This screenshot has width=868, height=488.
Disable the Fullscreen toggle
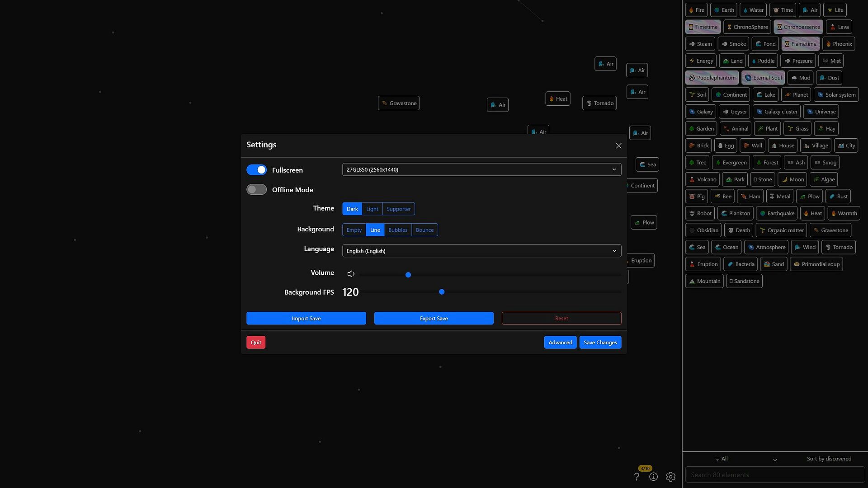tap(256, 170)
